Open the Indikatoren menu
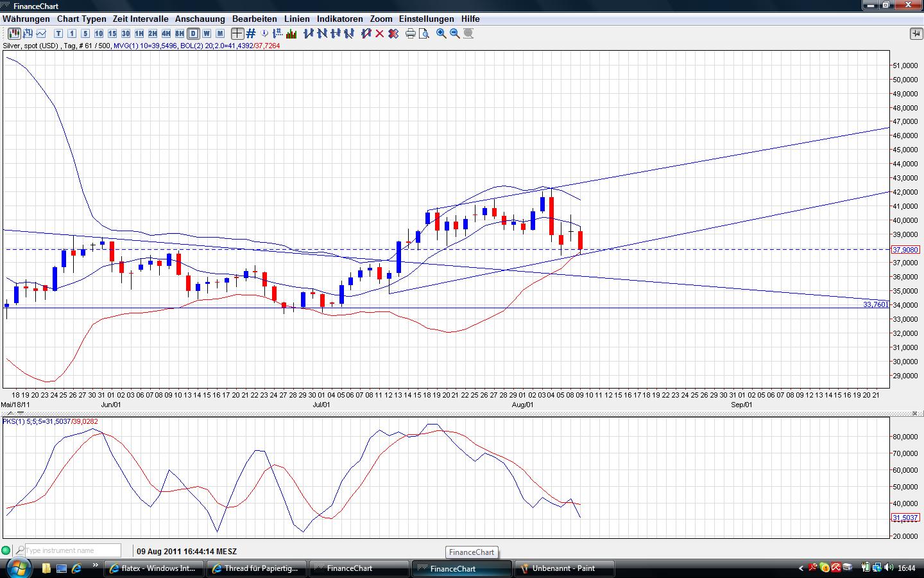Screen dimensions: 924x578 (340, 19)
